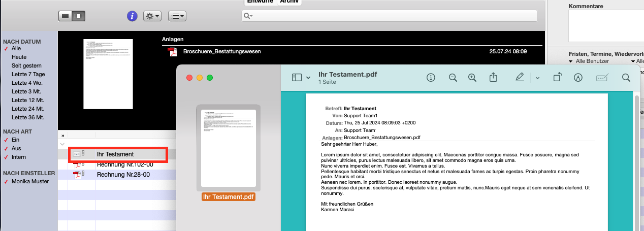Select the Letzte 3 Mt. filter

(x=26, y=91)
